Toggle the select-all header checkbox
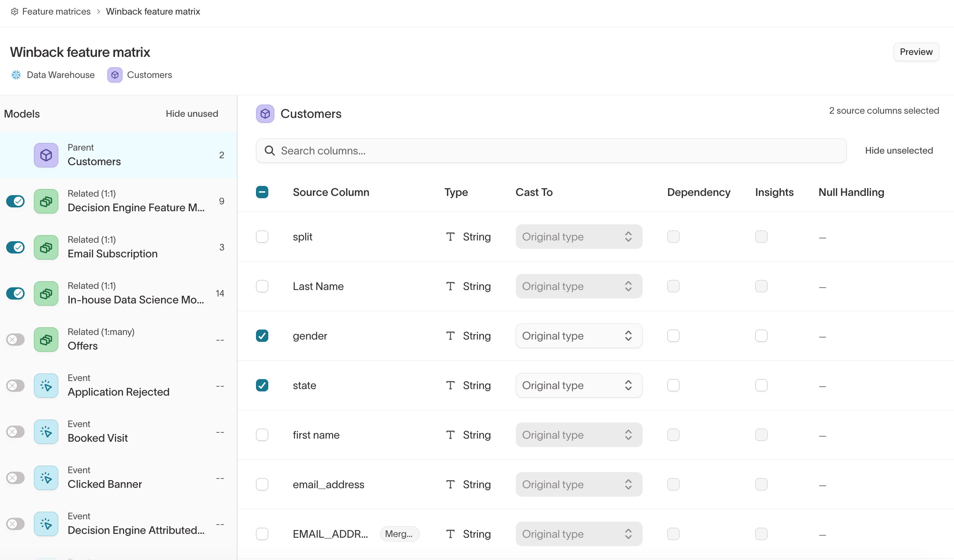The image size is (954, 560). click(x=262, y=192)
